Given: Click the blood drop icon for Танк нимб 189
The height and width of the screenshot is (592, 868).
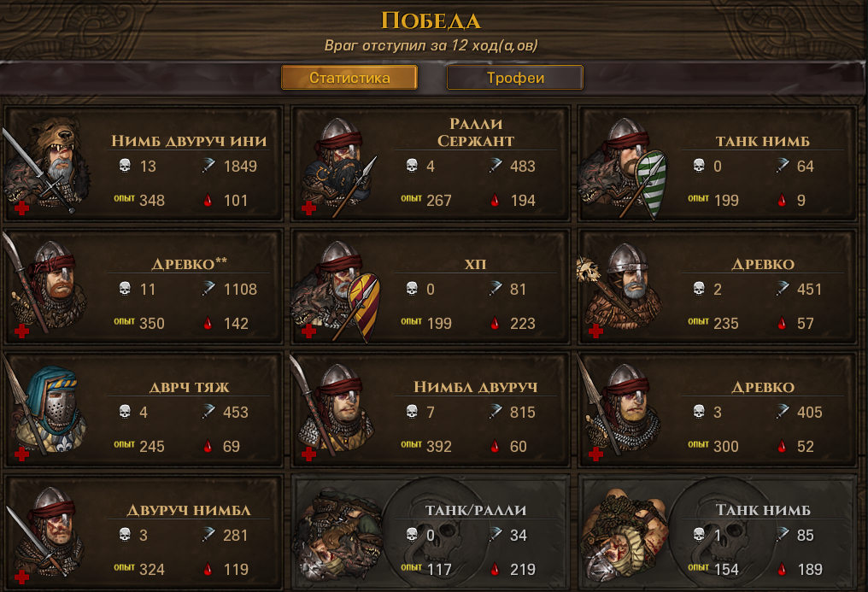Looking at the screenshot, I should click(x=782, y=569).
